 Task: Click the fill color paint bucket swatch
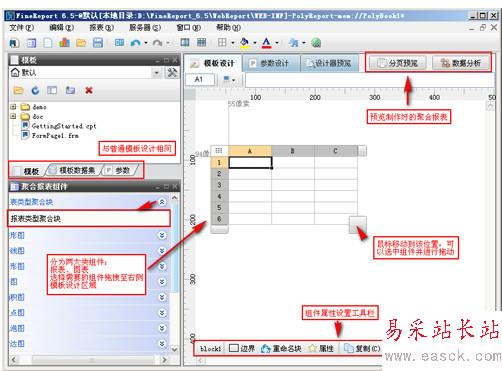tap(244, 43)
